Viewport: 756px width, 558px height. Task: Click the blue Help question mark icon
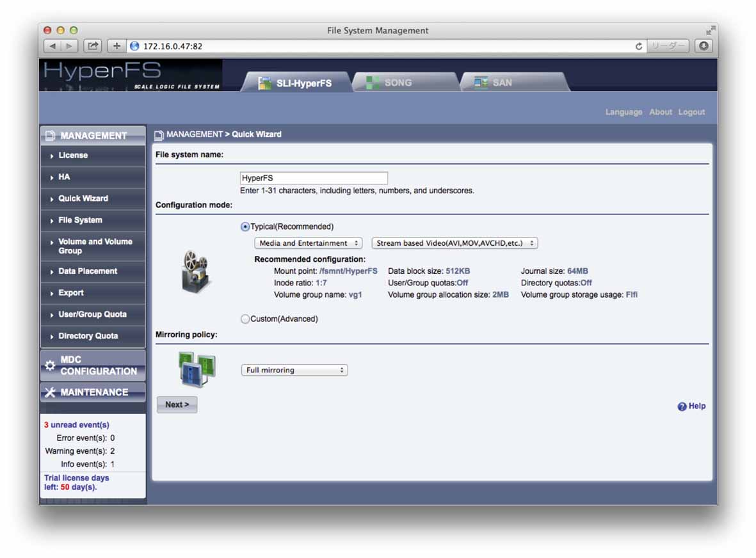[x=682, y=406]
